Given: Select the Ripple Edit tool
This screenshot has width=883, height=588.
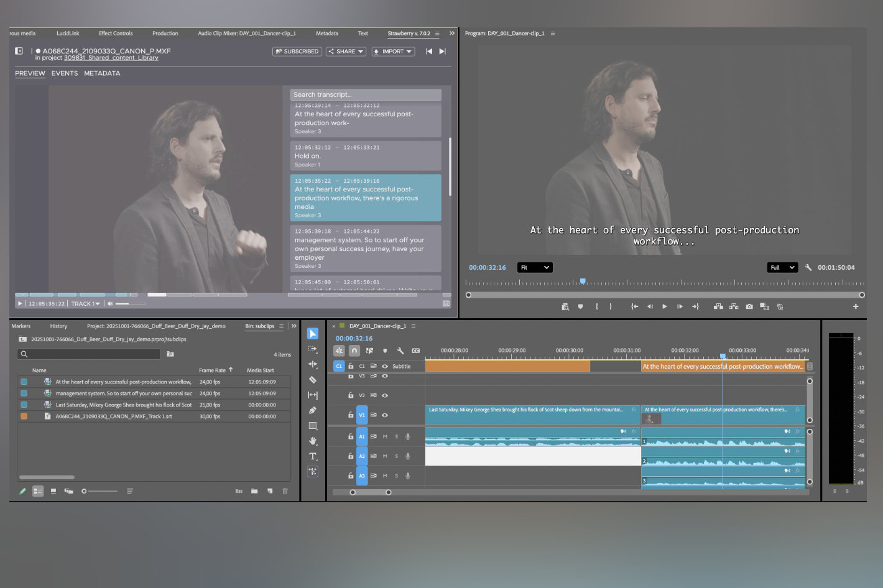Looking at the screenshot, I should point(313,364).
